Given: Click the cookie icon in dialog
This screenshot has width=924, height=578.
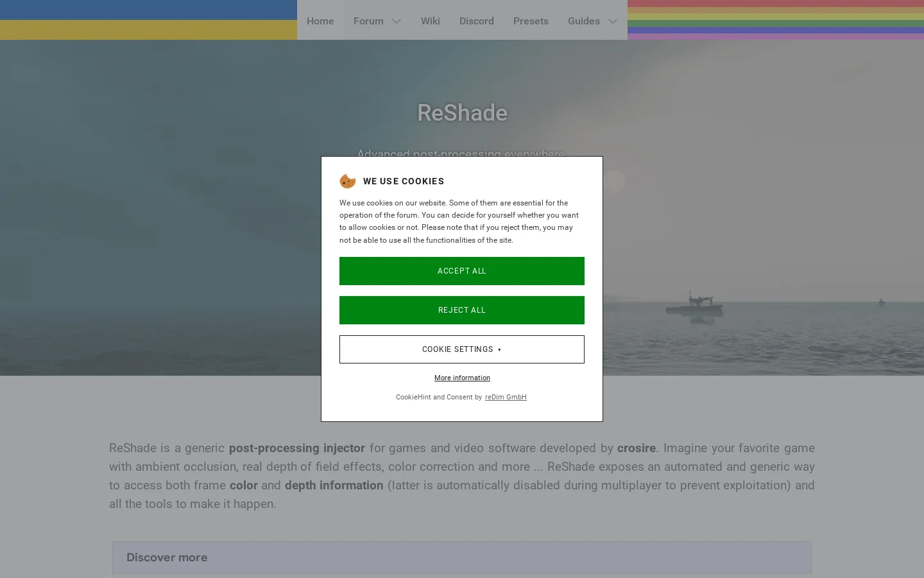Looking at the screenshot, I should (348, 181).
